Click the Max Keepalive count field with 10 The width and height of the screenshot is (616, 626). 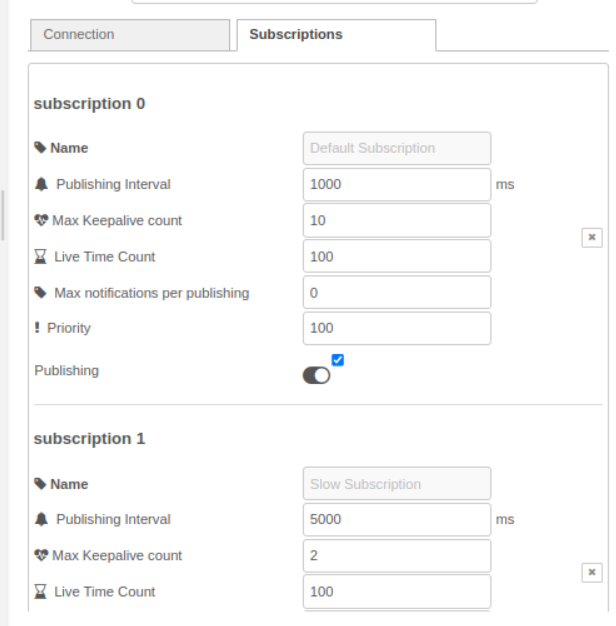396,220
